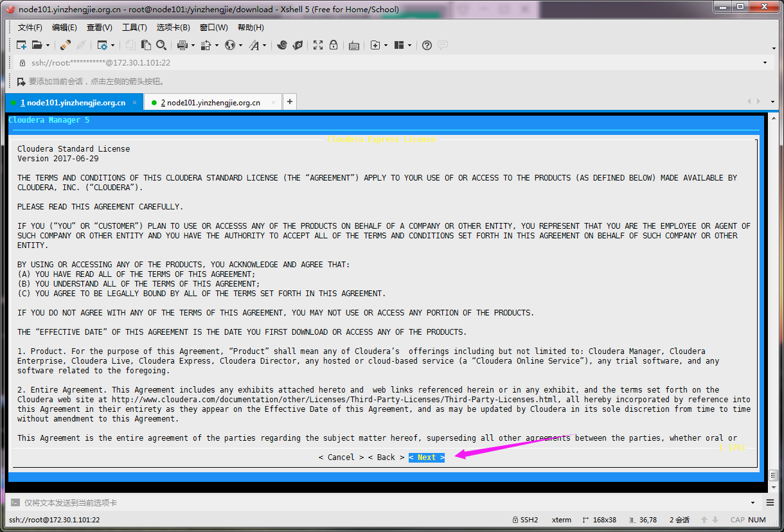This screenshot has width=784, height=532.
Task: Click the Cloudera Manager 5 header text
Action: click(x=49, y=120)
